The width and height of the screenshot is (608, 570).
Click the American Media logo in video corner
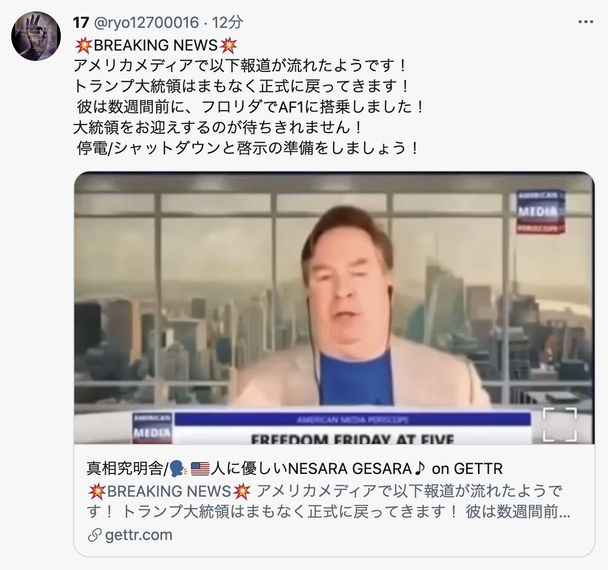click(540, 211)
